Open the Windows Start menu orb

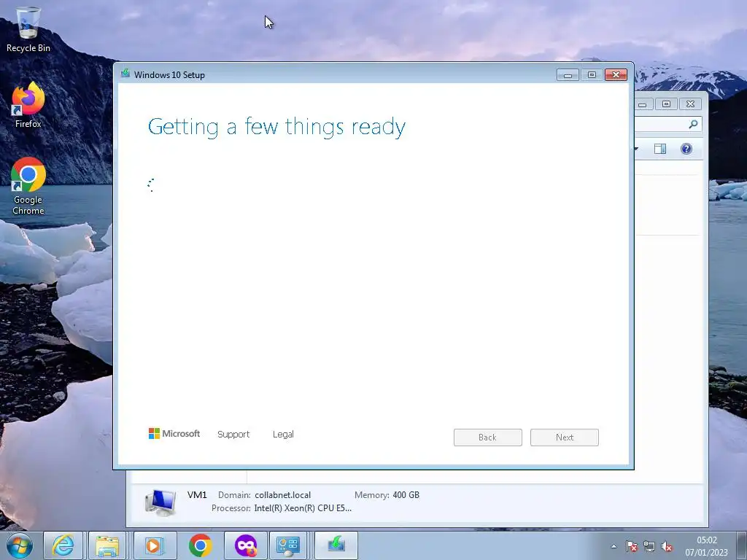(20, 545)
